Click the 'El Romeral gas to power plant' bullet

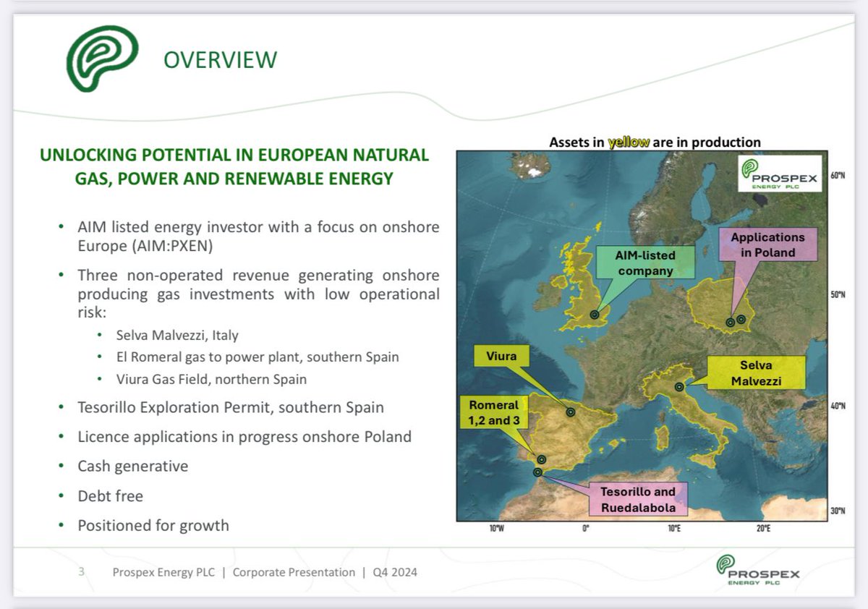[x=258, y=357]
